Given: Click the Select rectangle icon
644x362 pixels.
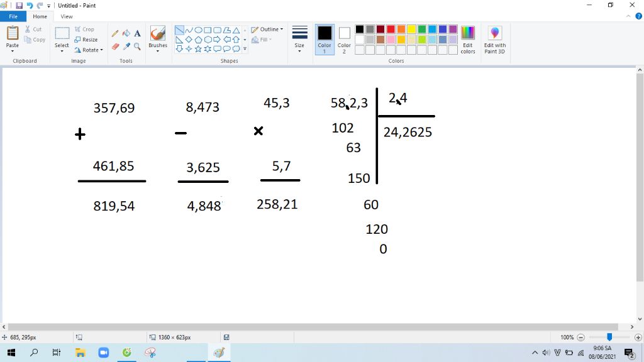Looking at the screenshot, I should tap(62, 34).
